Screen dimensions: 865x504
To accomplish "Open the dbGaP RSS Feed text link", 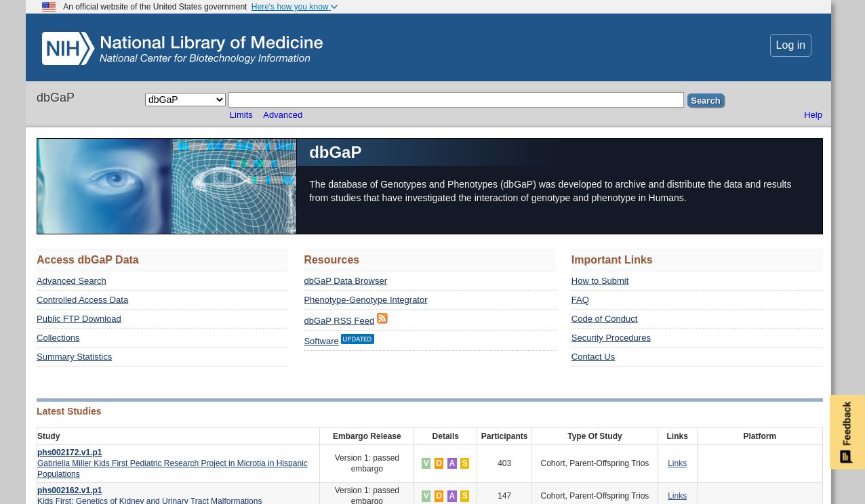I will click(x=339, y=321).
